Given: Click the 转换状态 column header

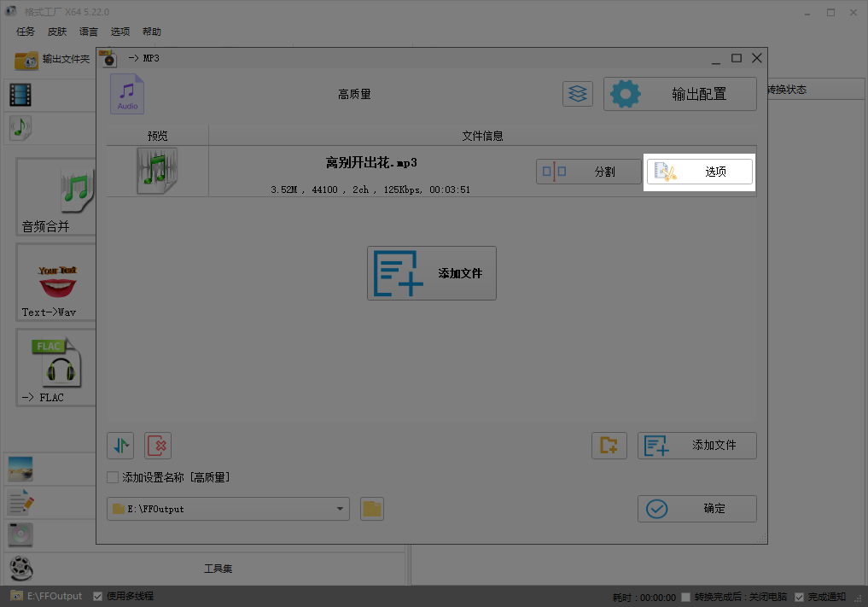Looking at the screenshot, I should (x=787, y=90).
